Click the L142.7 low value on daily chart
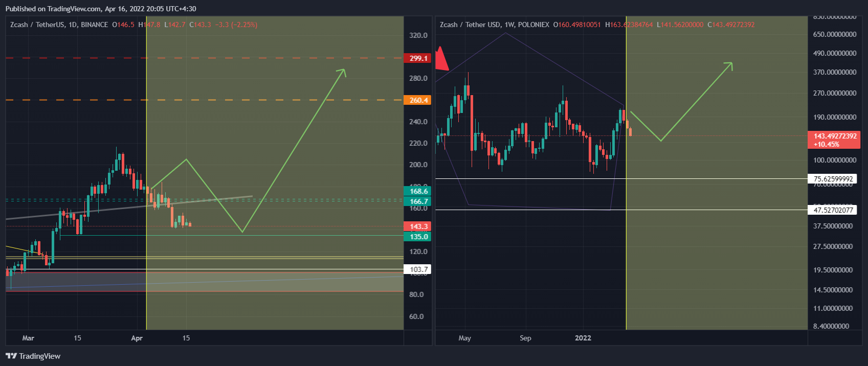 (x=175, y=25)
